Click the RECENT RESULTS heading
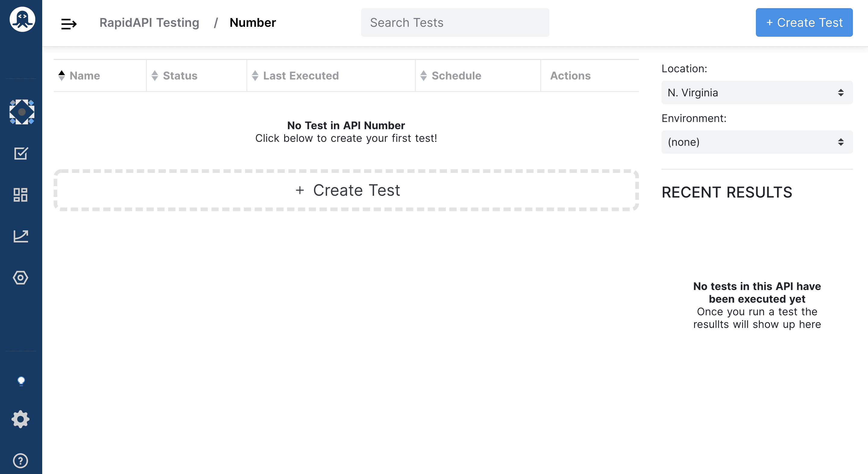 pos(727,192)
